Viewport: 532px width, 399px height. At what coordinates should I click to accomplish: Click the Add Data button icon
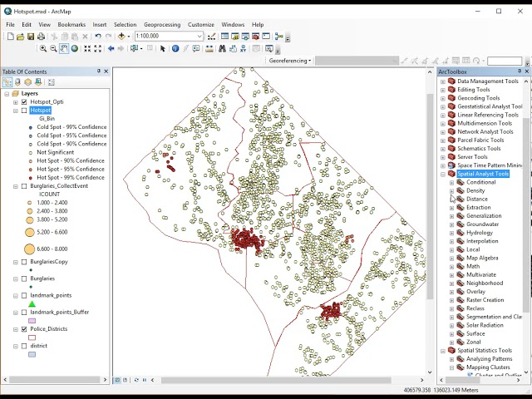(x=121, y=37)
